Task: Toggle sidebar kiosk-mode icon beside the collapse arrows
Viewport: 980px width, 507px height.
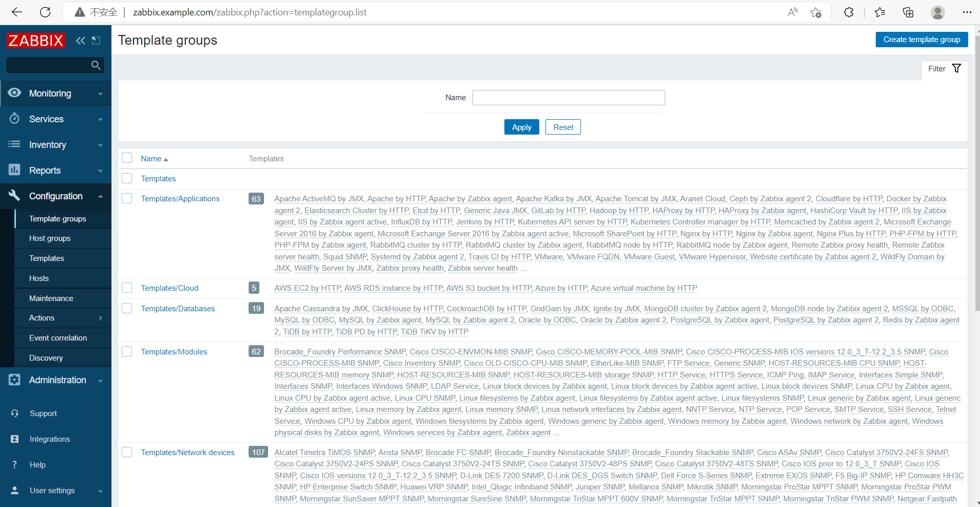Action: (x=96, y=41)
